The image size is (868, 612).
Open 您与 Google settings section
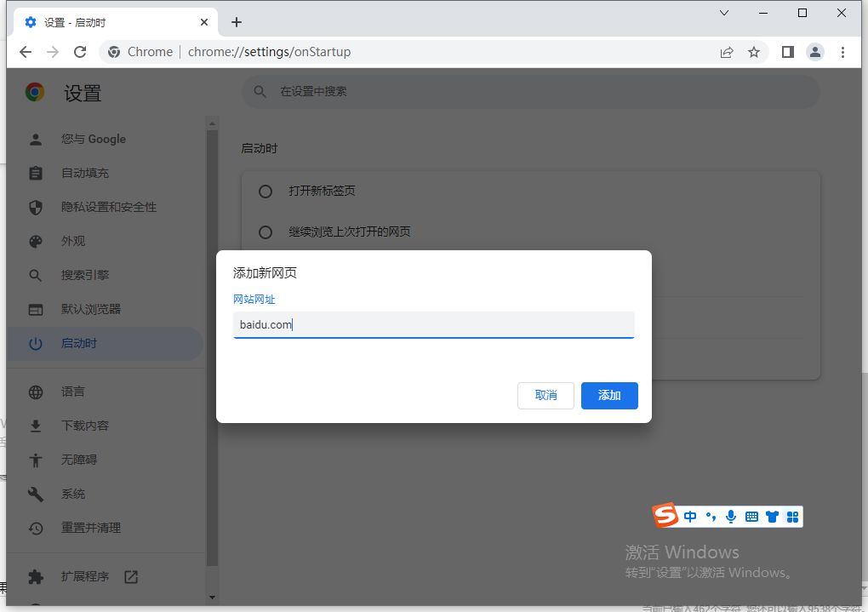106,139
